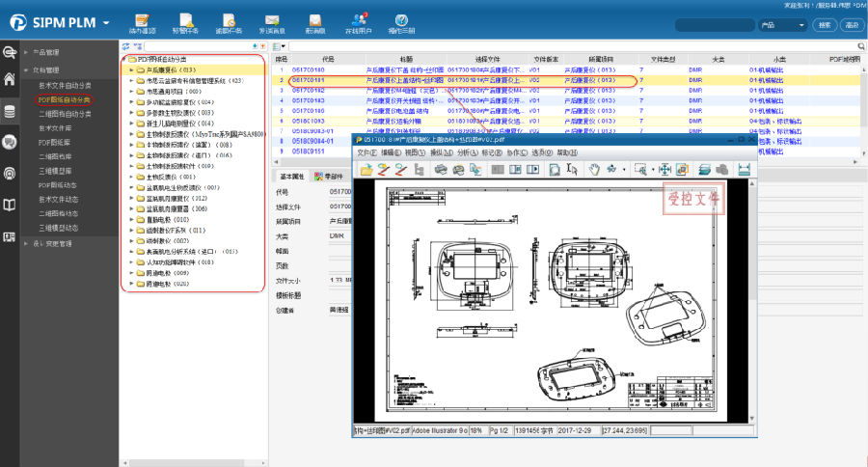Select the hand pan tool in PDF viewer
This screenshot has width=868, height=467.
(595, 170)
